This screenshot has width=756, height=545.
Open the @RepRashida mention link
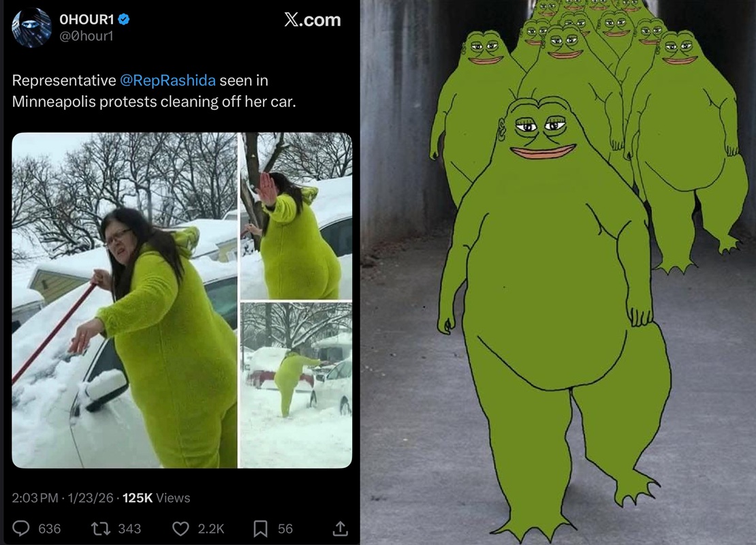click(168, 80)
